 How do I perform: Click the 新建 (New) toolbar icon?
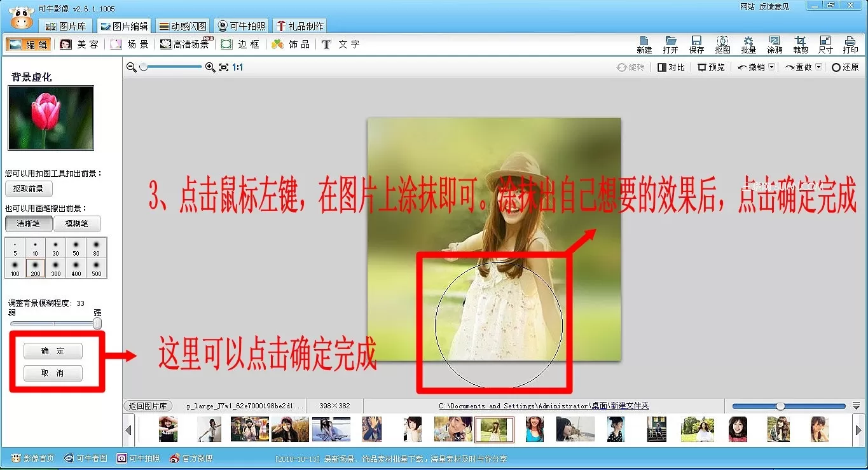tap(644, 45)
